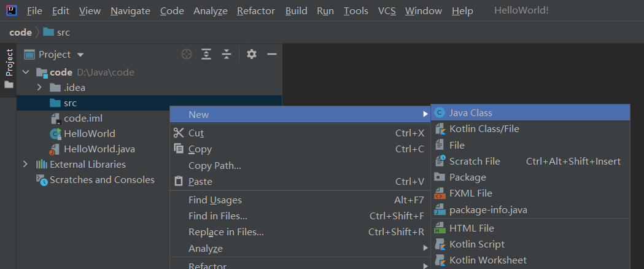Open the Refactor submenu in context menu
The image size is (644, 269).
coord(300,265)
